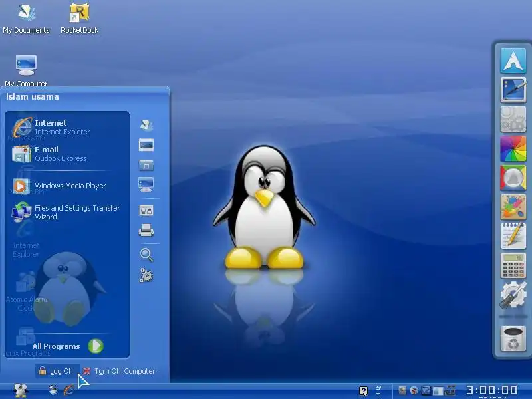This screenshot has height=399, width=532.
Task: Open Printers and Faxes icon in start menu
Action: [146, 230]
